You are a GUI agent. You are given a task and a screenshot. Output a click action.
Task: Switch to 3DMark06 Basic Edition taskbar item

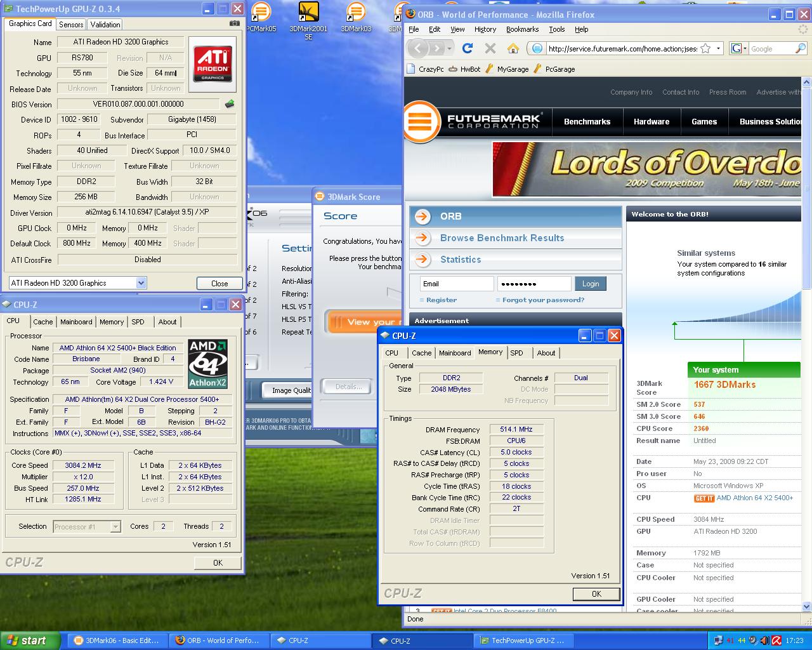[x=117, y=640]
